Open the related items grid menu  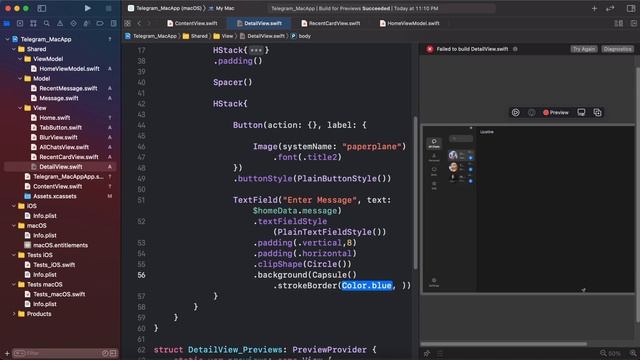pyautogui.click(x=128, y=24)
